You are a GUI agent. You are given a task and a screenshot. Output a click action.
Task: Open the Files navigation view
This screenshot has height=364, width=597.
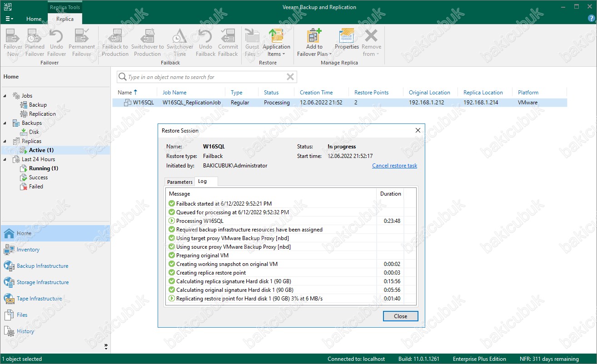point(55,315)
